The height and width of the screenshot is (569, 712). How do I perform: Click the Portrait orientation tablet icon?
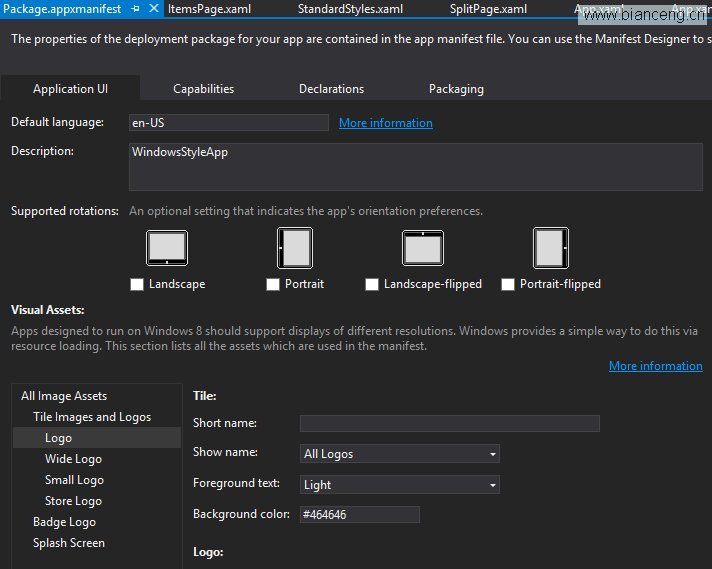click(295, 248)
